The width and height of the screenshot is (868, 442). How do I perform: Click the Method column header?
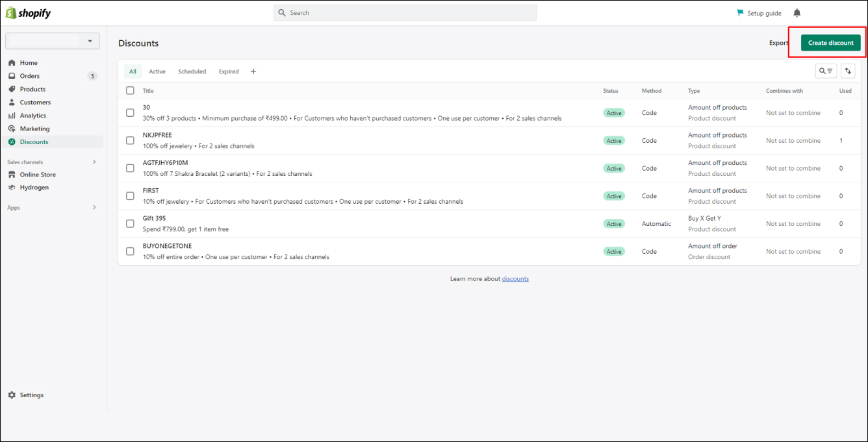click(x=651, y=91)
